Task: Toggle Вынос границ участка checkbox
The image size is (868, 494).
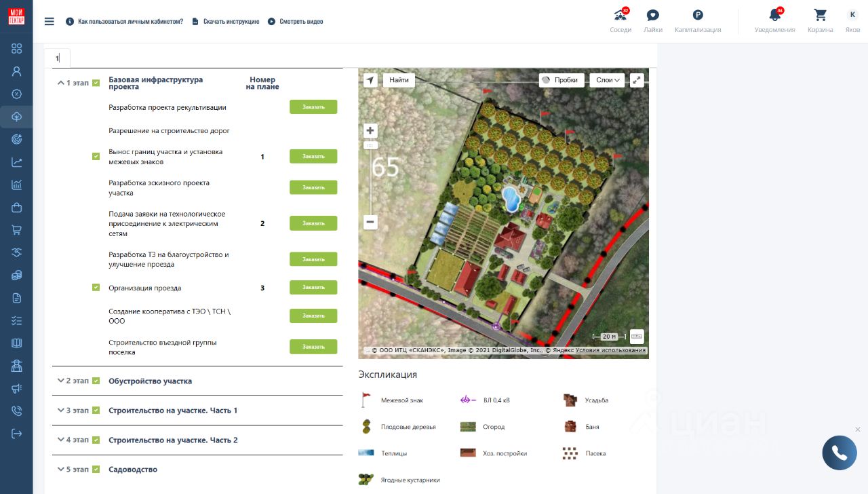Action: [96, 157]
